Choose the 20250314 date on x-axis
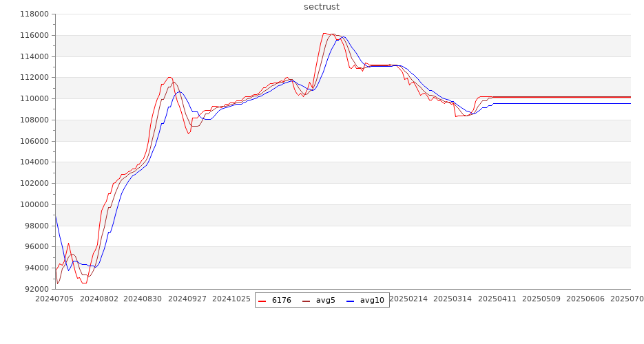This screenshot has height=344, width=644. tap(453, 299)
